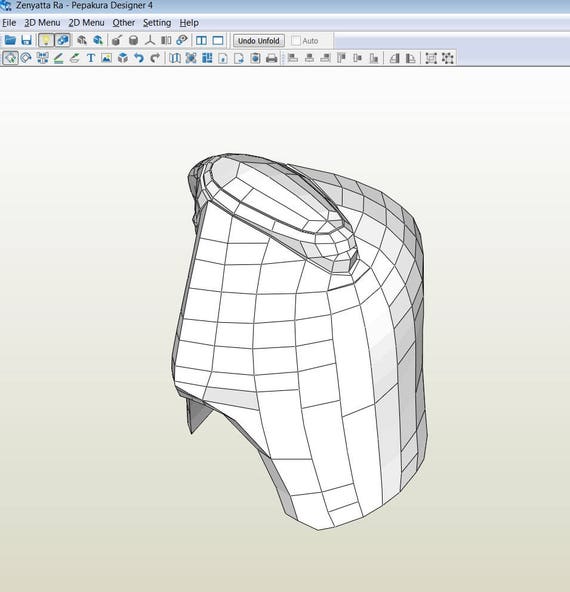The width and height of the screenshot is (570, 592).
Task: Open the File menu
Action: [x=9, y=23]
